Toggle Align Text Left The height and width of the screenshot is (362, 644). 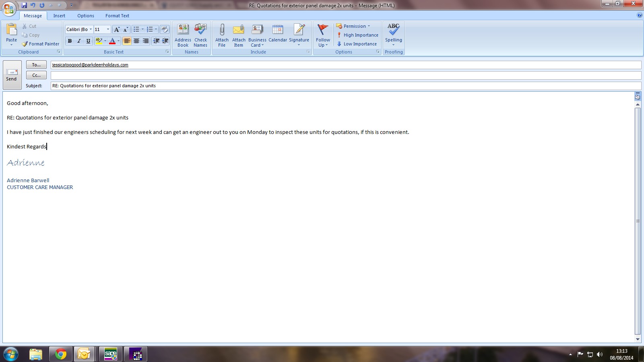[x=127, y=41]
